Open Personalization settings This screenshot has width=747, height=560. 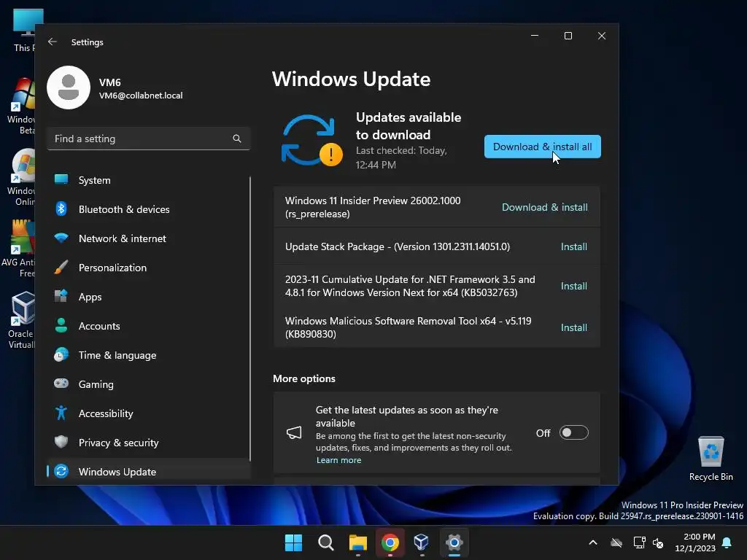(148, 268)
